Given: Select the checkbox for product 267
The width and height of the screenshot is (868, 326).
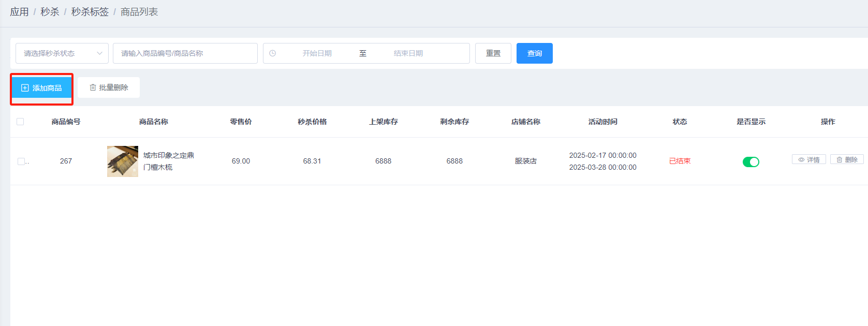Looking at the screenshot, I should click(21, 161).
